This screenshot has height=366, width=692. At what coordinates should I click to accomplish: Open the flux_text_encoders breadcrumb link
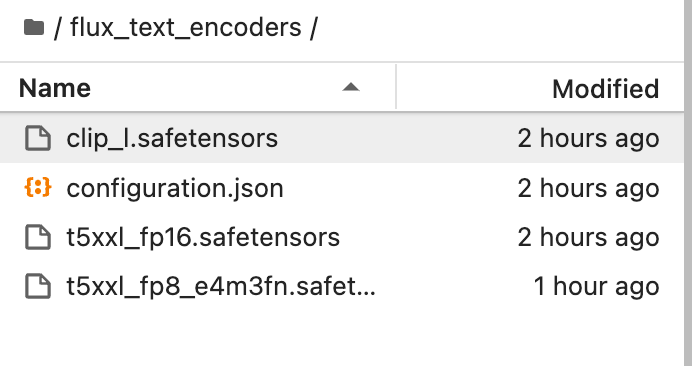[185, 27]
